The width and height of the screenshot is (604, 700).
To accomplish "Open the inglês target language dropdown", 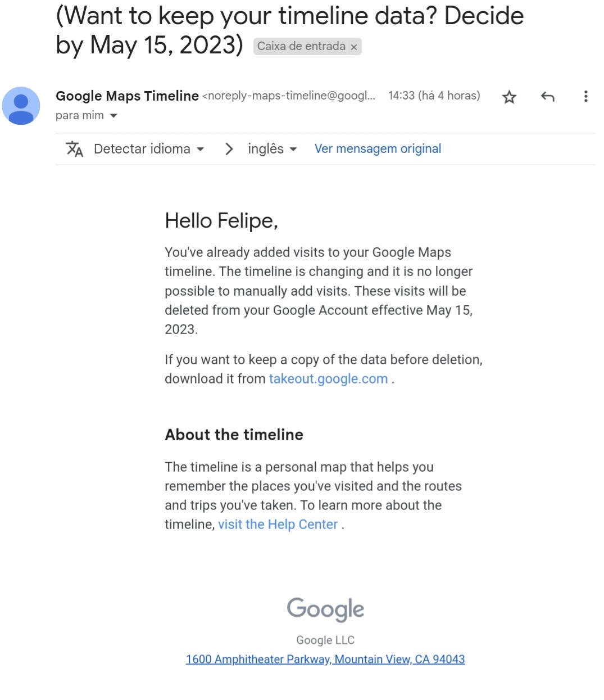I will coord(272,149).
